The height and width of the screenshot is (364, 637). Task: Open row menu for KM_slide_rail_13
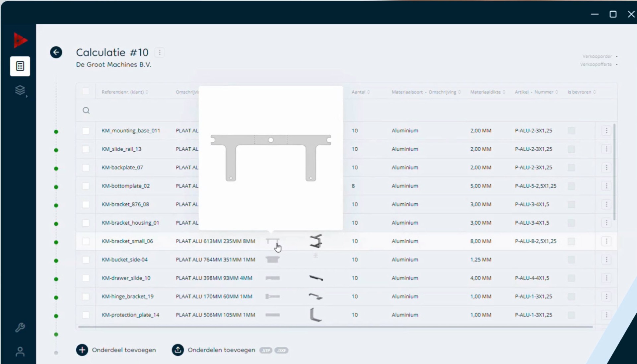(x=606, y=149)
